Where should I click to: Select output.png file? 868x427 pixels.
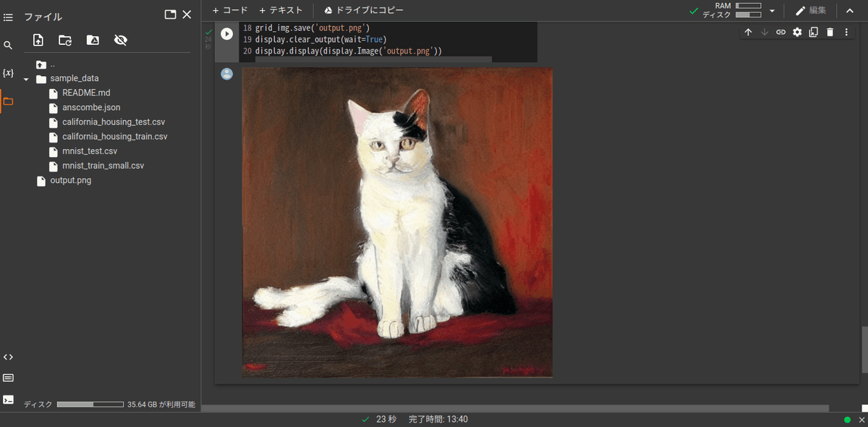tap(70, 180)
